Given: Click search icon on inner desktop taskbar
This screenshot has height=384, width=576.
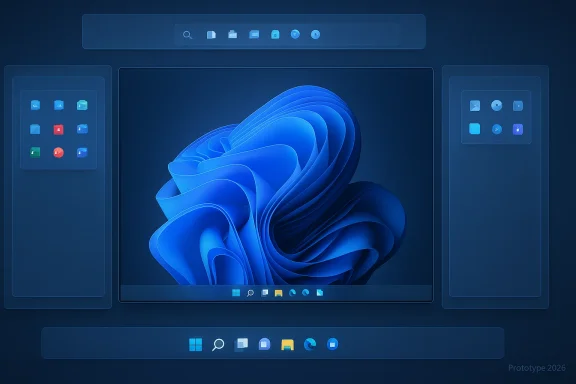Looking at the screenshot, I should [x=250, y=293].
